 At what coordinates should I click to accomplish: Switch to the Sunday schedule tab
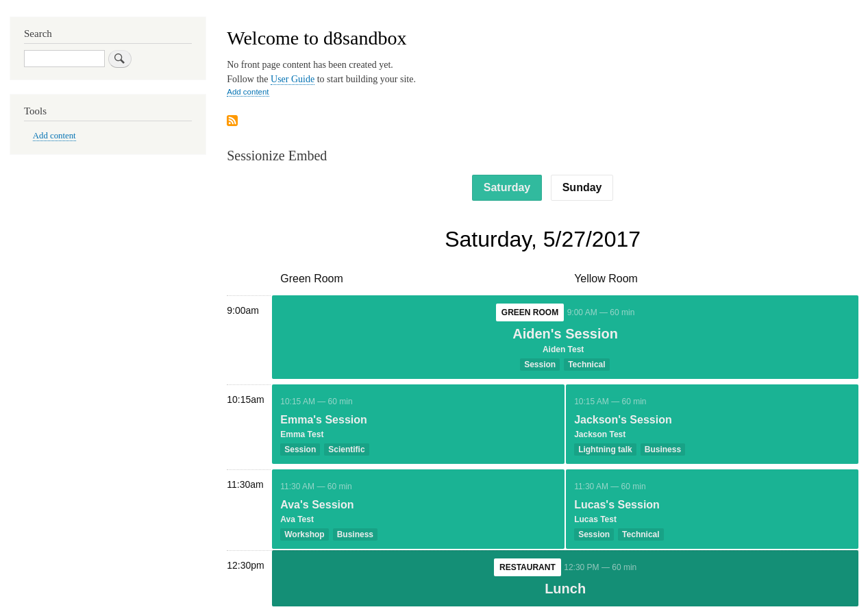[x=581, y=186]
